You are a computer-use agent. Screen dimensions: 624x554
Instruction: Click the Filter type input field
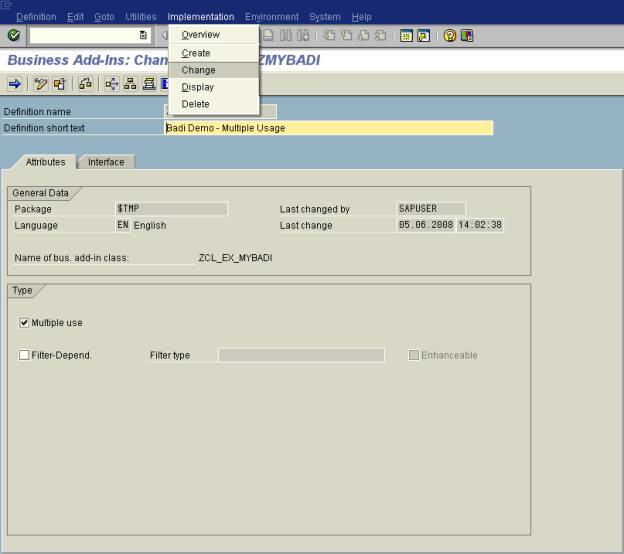click(x=302, y=355)
